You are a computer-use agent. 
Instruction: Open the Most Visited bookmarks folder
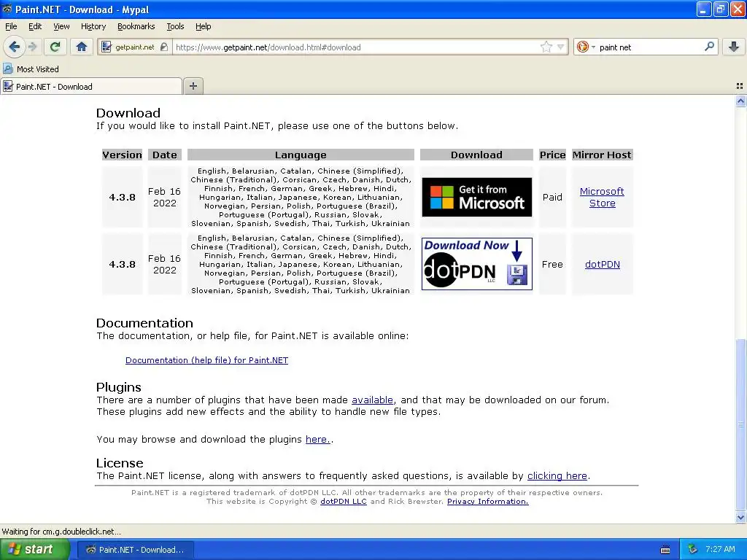[31, 69]
